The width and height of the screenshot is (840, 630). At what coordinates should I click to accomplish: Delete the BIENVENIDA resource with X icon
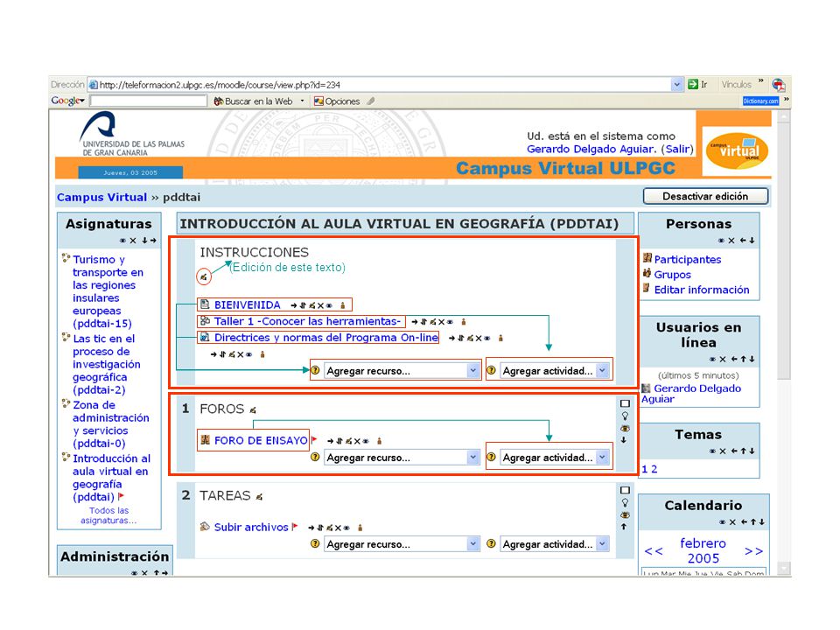pyautogui.click(x=320, y=305)
